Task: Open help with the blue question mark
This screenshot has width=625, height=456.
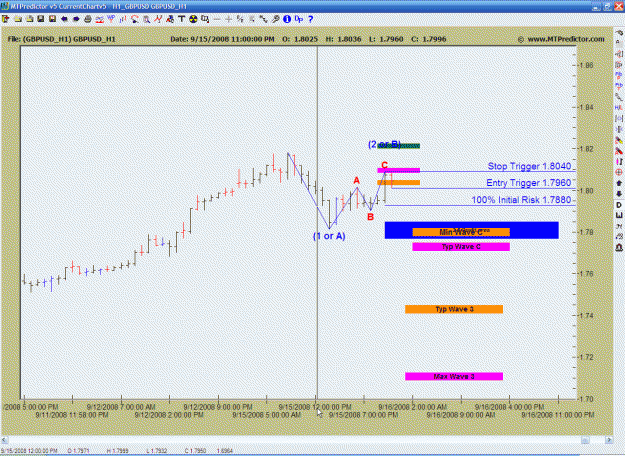Action: click(x=311, y=19)
